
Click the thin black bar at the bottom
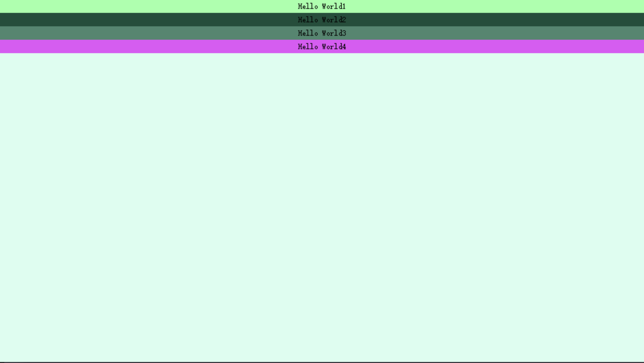pyautogui.click(x=322, y=361)
